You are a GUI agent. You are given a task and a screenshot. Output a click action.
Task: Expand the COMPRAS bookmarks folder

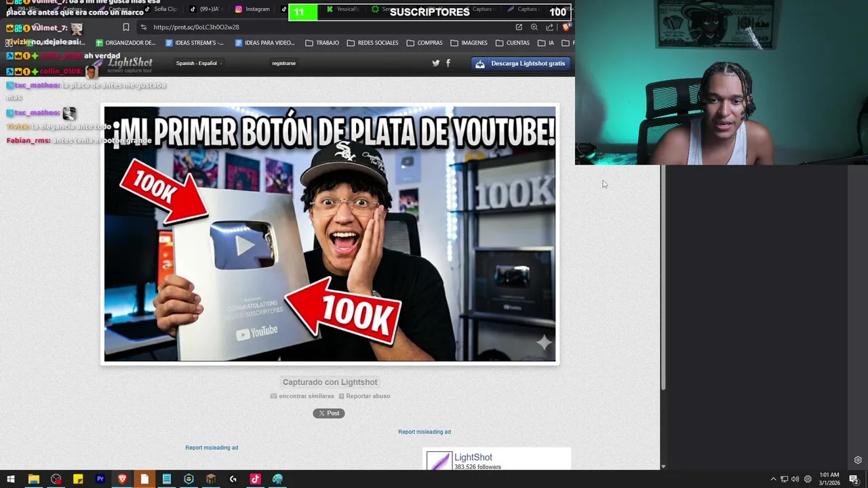pos(425,43)
